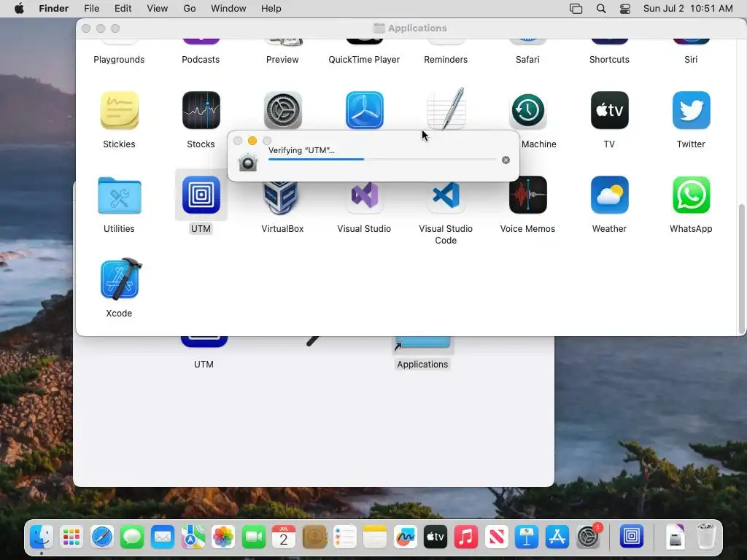Click the Stage Manager menu bar icon
The height and width of the screenshot is (560, 747).
point(576,9)
